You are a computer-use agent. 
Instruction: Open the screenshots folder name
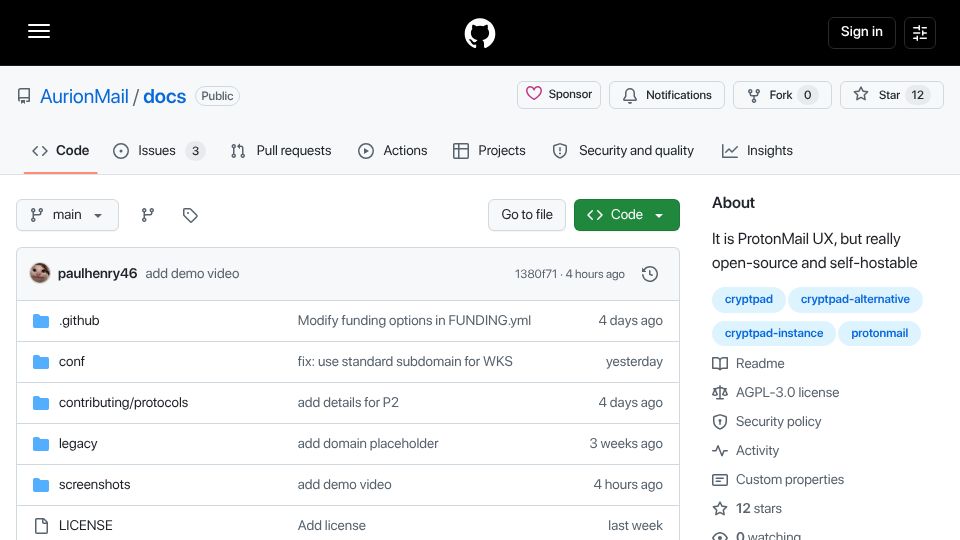coord(94,485)
